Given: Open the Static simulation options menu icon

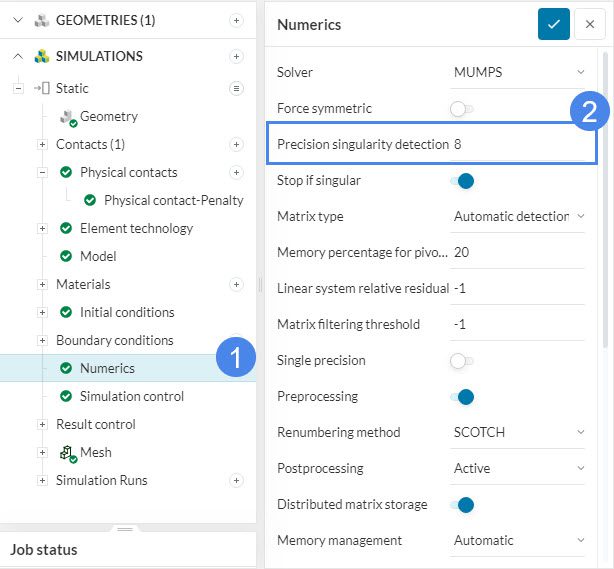Looking at the screenshot, I should click(236, 88).
